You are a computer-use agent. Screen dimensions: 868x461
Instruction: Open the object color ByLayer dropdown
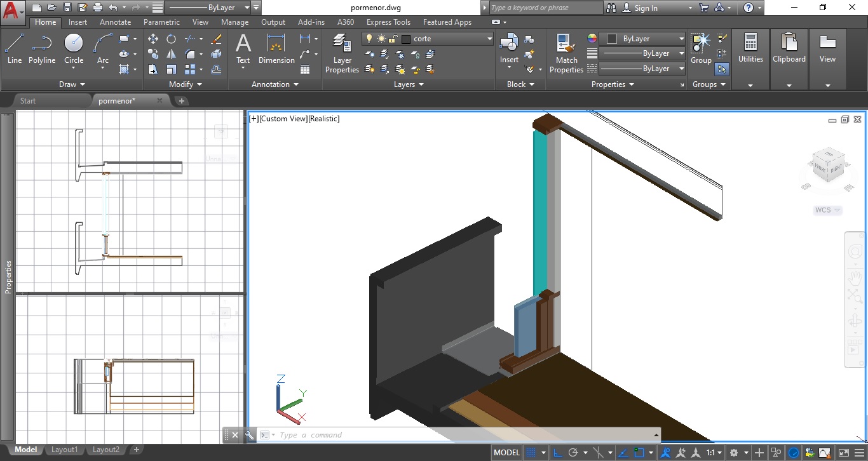643,39
